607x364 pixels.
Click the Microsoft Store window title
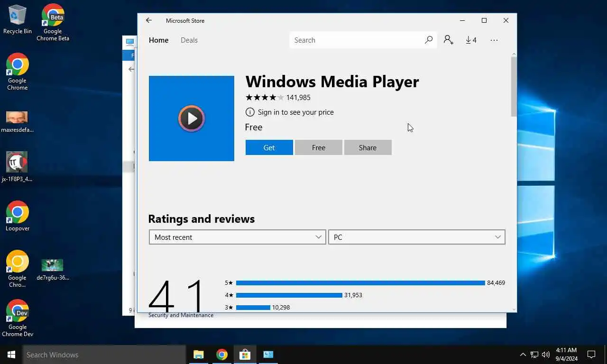pos(185,21)
